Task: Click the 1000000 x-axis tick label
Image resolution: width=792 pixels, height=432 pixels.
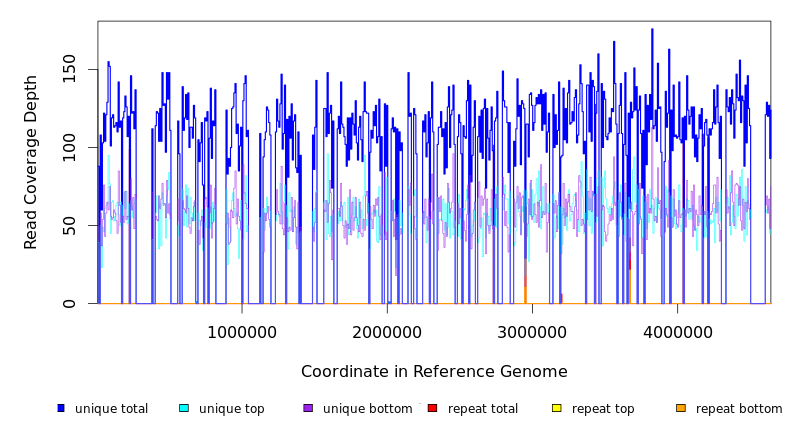Action: [x=241, y=333]
